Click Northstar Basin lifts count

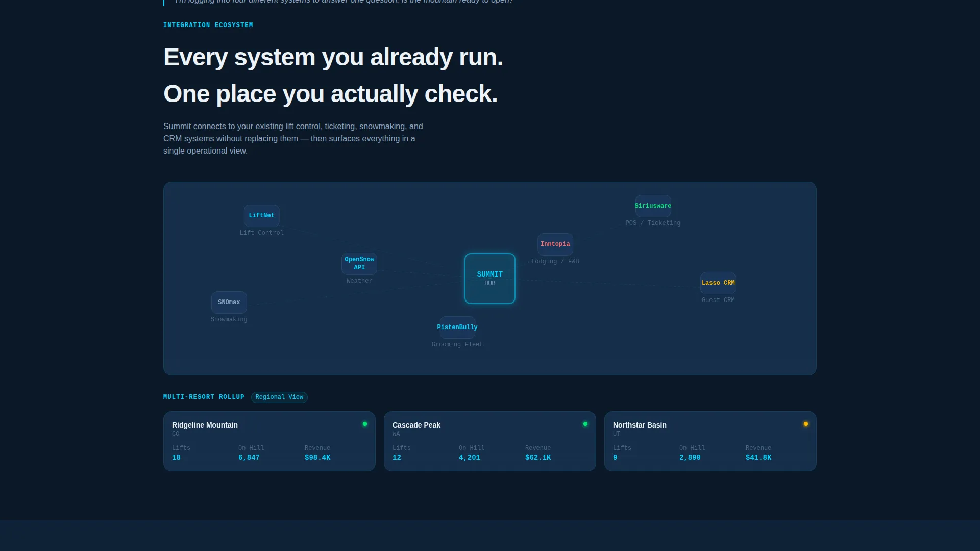(x=615, y=458)
